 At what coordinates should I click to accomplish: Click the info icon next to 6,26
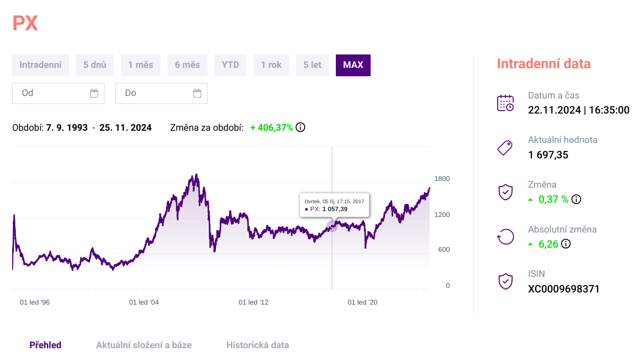(x=566, y=244)
